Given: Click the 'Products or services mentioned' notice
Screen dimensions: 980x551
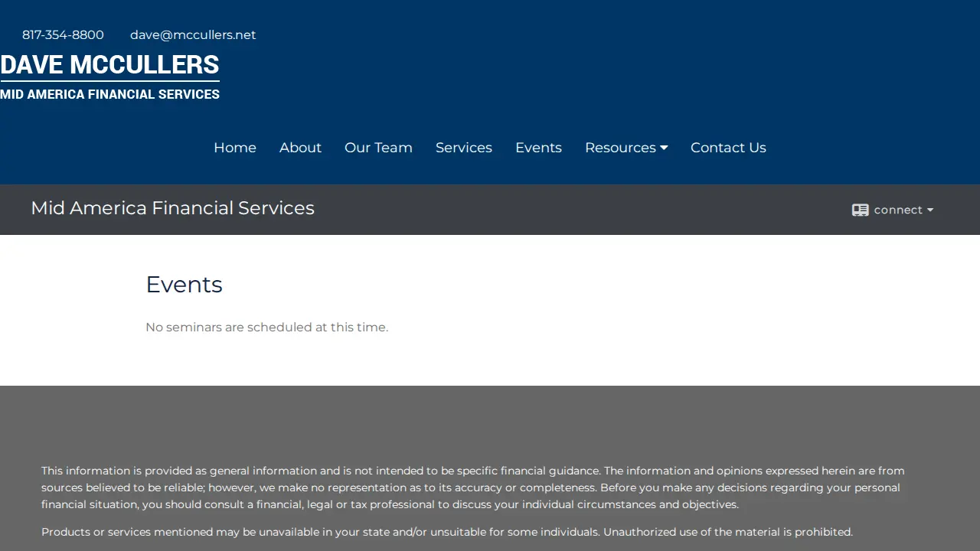Looking at the screenshot, I should [447, 532].
